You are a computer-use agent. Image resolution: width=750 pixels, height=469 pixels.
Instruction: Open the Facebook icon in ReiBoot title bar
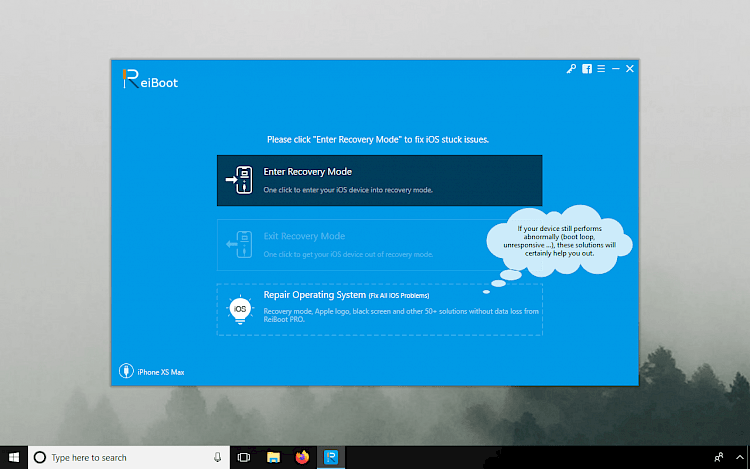587,69
